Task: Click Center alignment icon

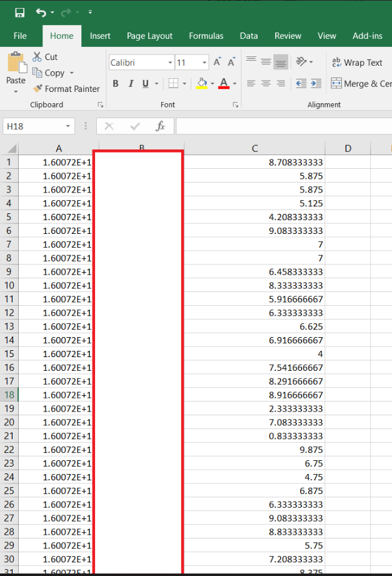Action: [266, 83]
